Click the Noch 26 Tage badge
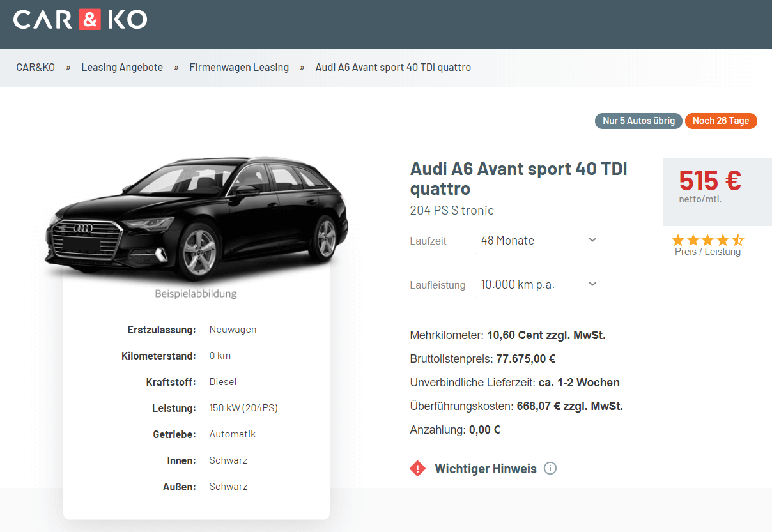Image resolution: width=772 pixels, height=532 pixels. pyautogui.click(x=721, y=121)
